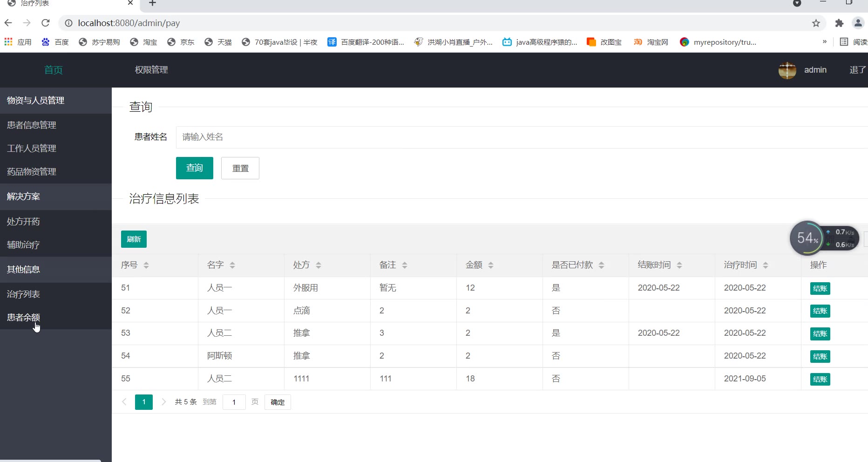This screenshot has width=868, height=462.
Task: Close the 治疗列表 browser tab
Action: (x=130, y=3)
